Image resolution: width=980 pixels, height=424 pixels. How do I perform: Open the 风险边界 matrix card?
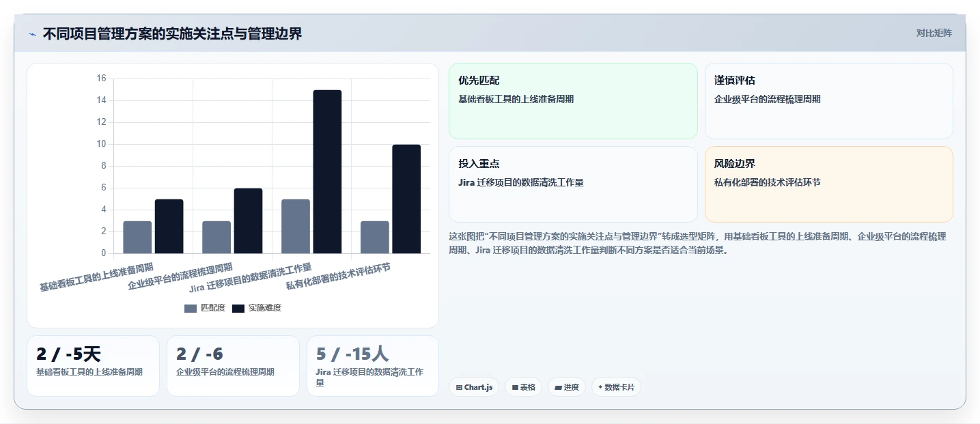coord(828,184)
